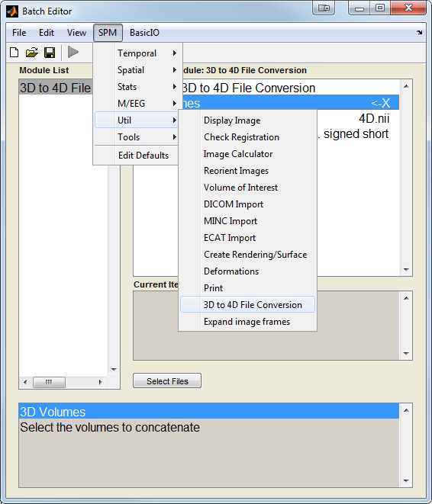Screen dimensions: 432x504
Task: Choose Edit Defaults in the SPM menu
Action: click(x=137, y=156)
